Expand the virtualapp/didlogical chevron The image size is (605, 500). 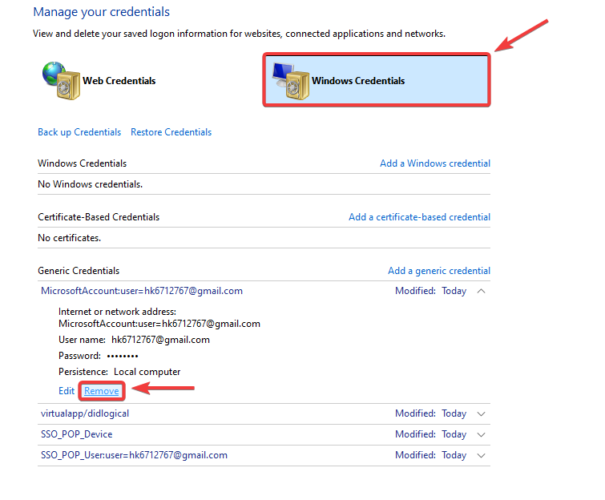click(x=482, y=413)
